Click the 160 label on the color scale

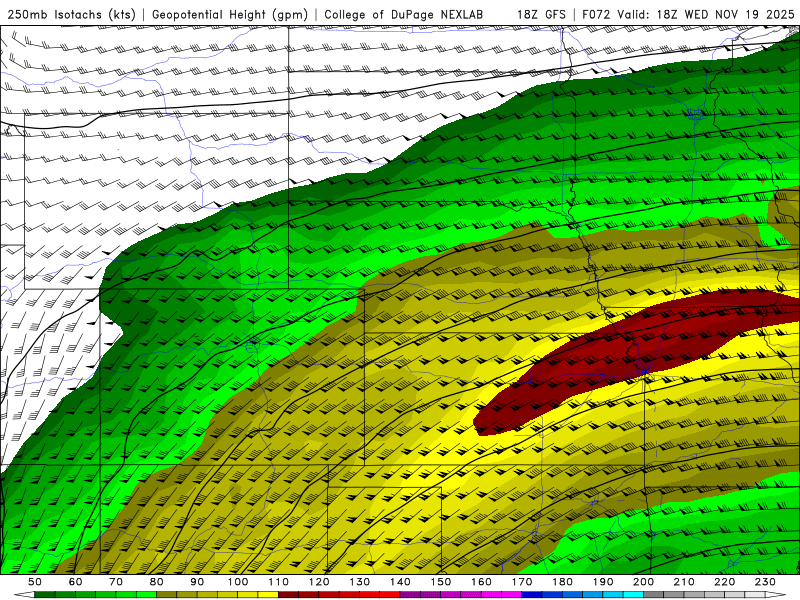481,582
